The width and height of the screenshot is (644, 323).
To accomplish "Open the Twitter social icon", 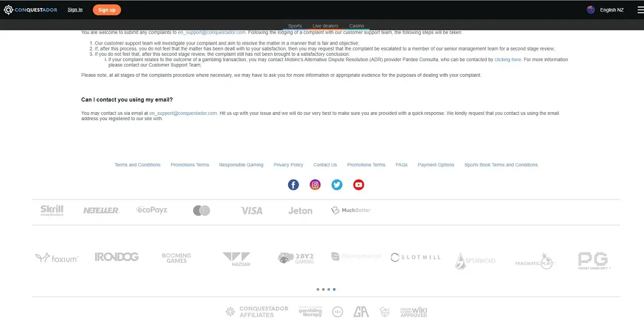I will click(337, 185).
